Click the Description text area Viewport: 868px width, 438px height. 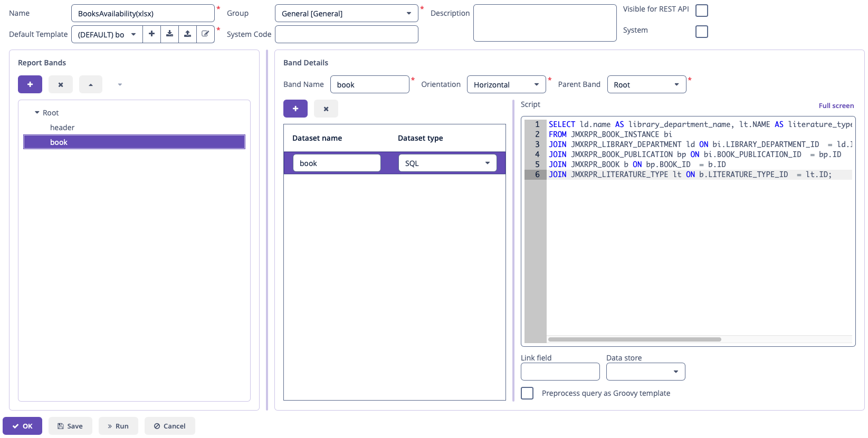[x=545, y=23]
